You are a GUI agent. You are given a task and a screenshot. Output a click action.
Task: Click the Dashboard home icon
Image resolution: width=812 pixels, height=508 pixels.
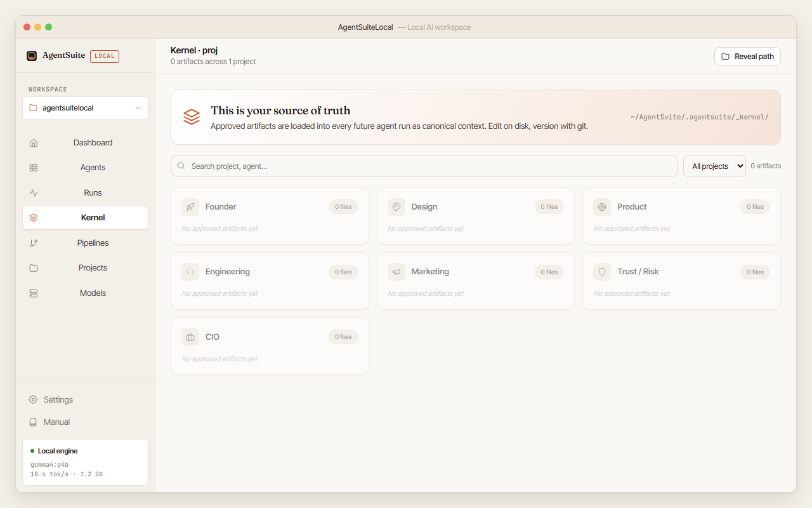(x=34, y=143)
